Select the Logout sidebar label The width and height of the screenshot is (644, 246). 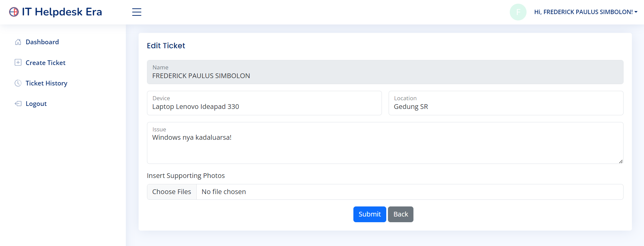coord(36,104)
